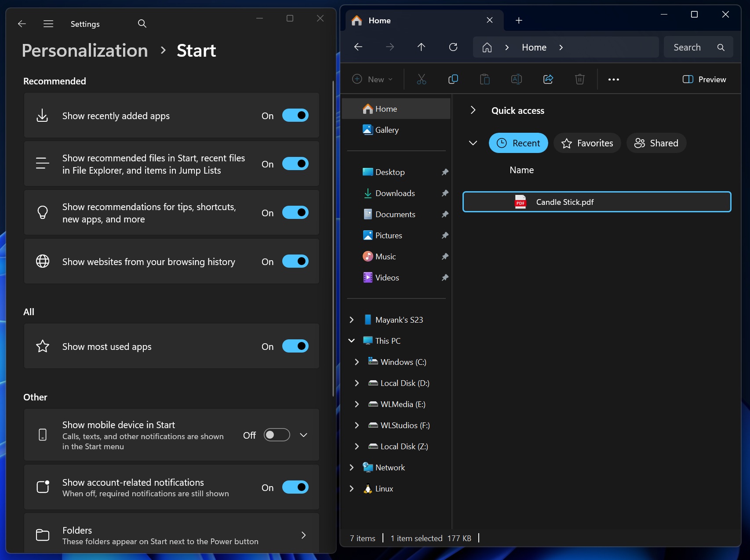This screenshot has width=750, height=560.
Task: Share the selected PDF via toolbar
Action: pos(548,79)
